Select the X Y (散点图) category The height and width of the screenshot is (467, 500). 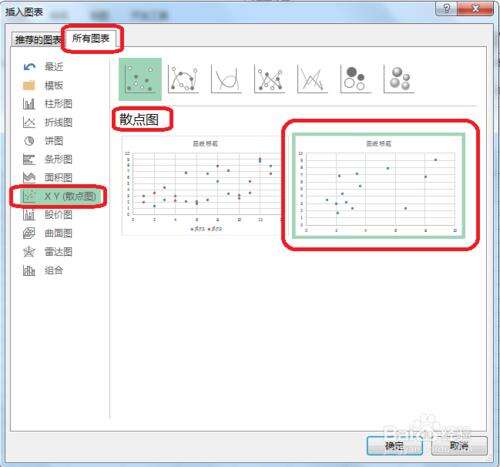[60, 196]
